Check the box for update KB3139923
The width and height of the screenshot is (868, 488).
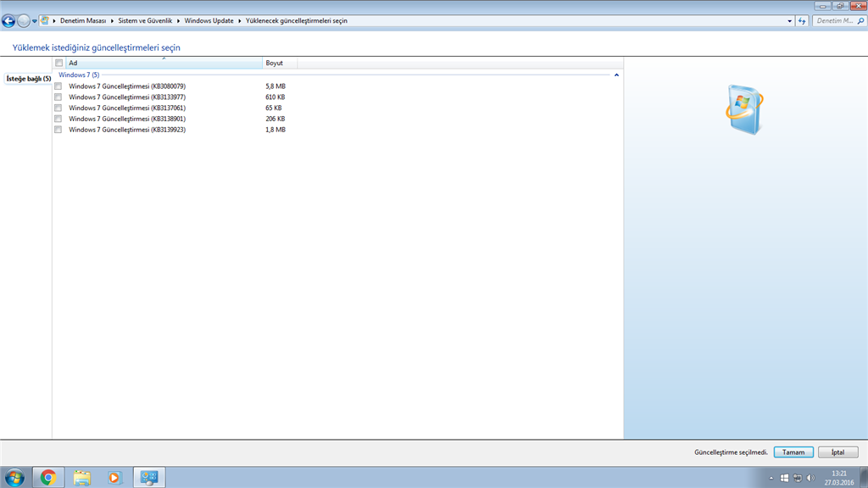click(x=58, y=130)
